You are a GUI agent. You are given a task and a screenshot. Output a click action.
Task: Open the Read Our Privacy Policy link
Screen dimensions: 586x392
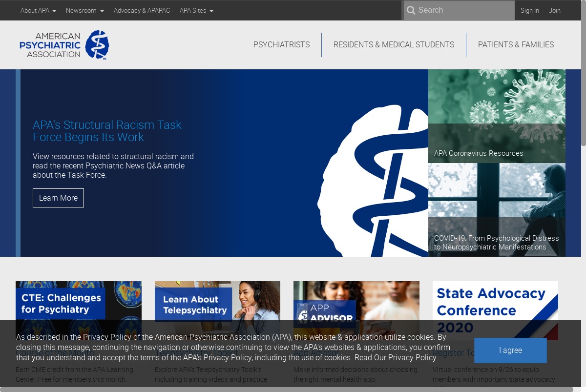pos(396,357)
